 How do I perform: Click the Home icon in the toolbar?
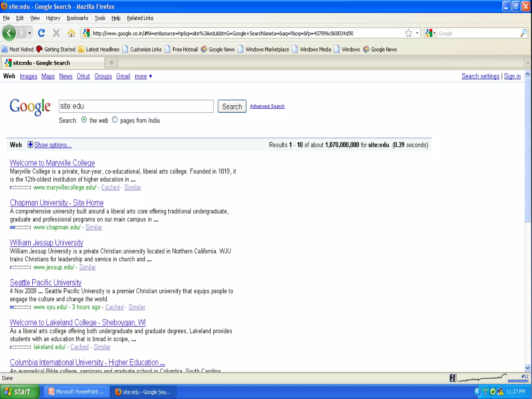tap(71, 33)
